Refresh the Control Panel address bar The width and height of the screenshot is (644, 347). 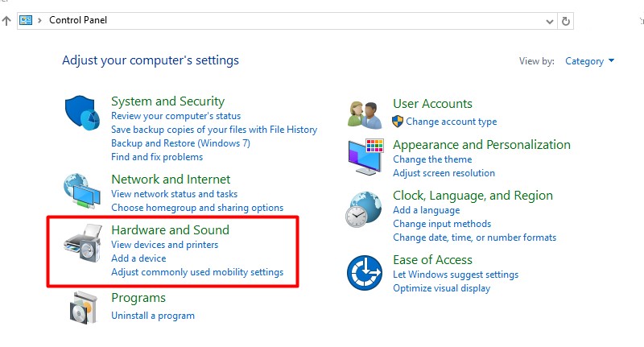[x=566, y=21]
